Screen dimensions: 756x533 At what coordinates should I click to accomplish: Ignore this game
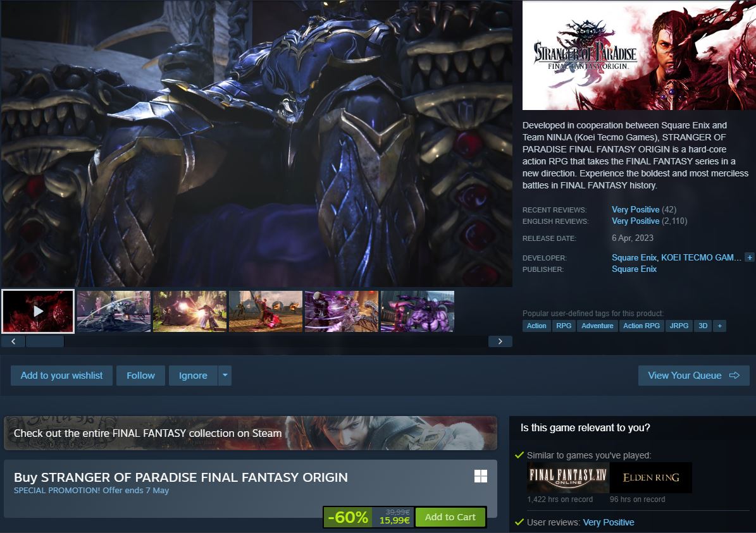click(194, 376)
